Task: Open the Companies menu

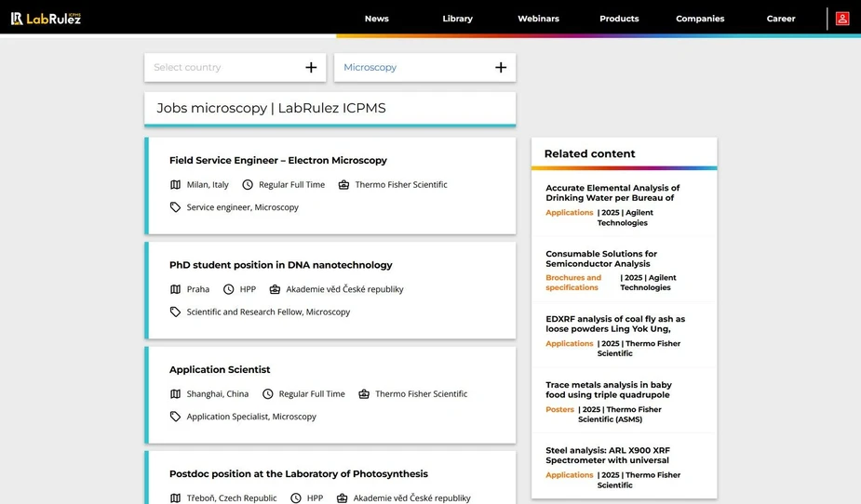Action: (x=700, y=19)
